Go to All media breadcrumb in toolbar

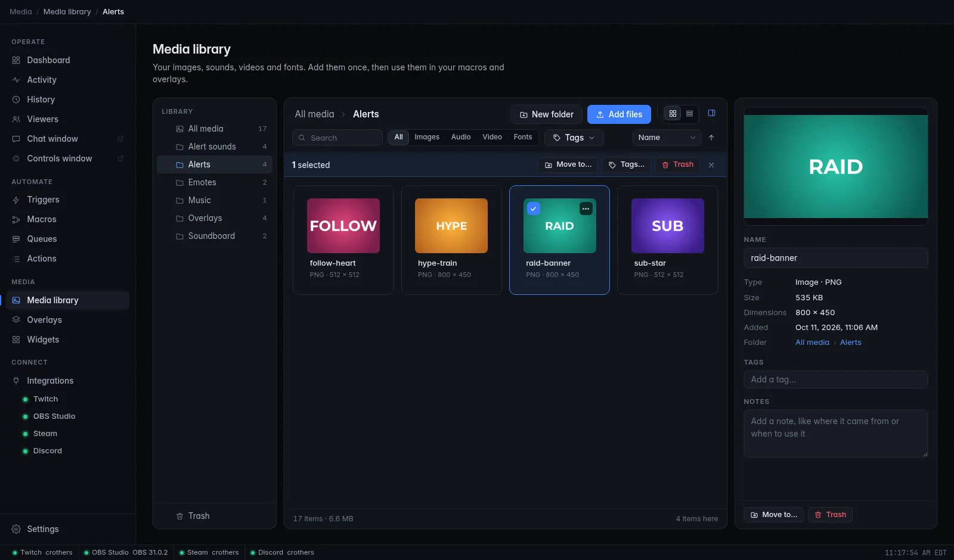pyautogui.click(x=314, y=114)
